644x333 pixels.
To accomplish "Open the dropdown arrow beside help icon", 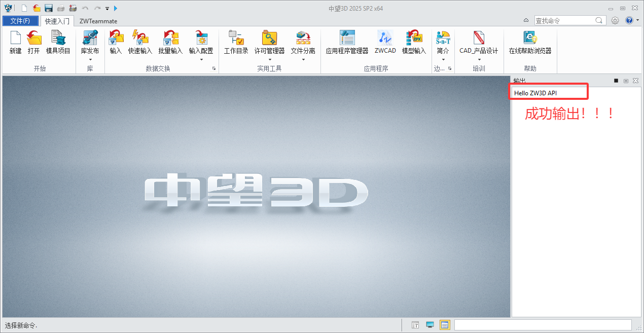I will (x=637, y=20).
